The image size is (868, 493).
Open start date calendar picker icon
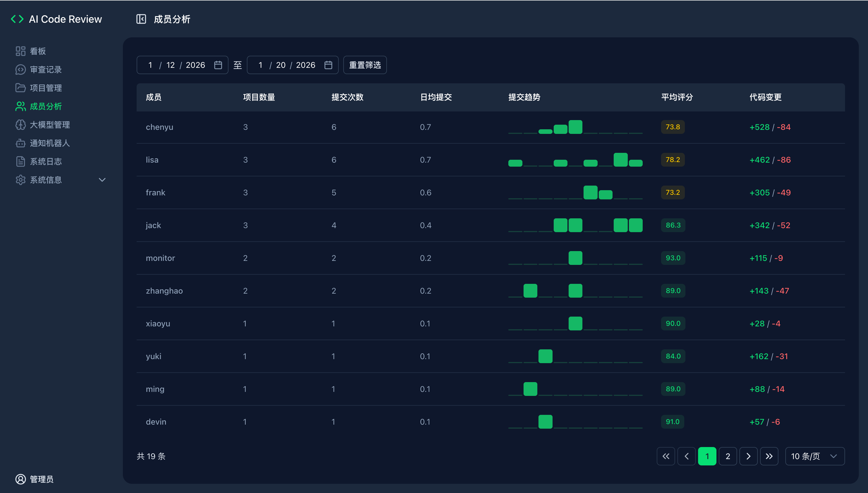(x=218, y=65)
